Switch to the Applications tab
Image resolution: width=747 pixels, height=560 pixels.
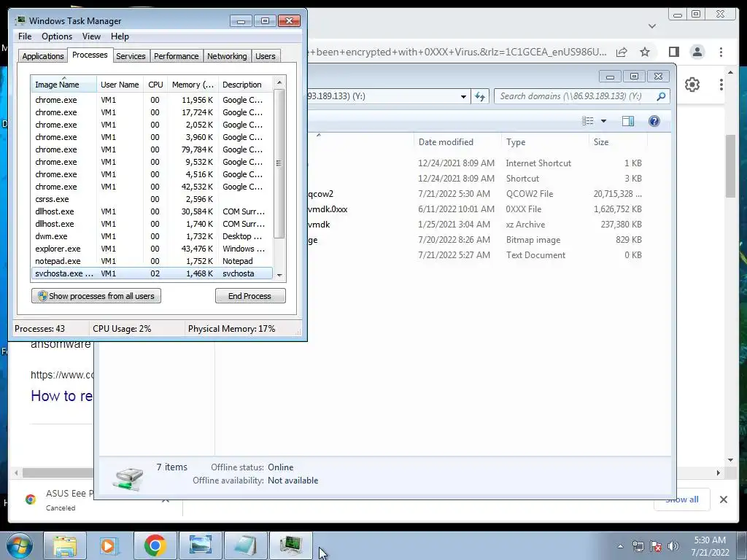point(43,56)
